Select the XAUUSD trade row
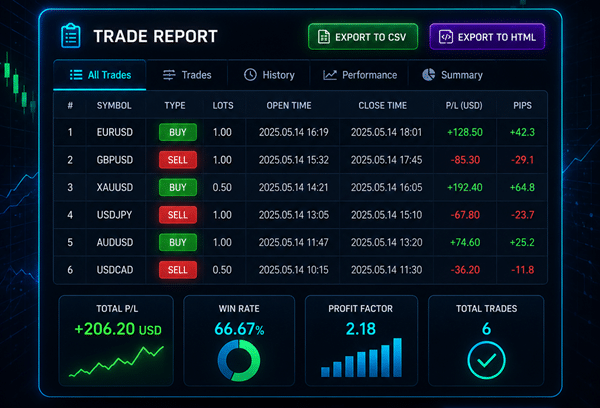600x408 pixels. coord(300,188)
